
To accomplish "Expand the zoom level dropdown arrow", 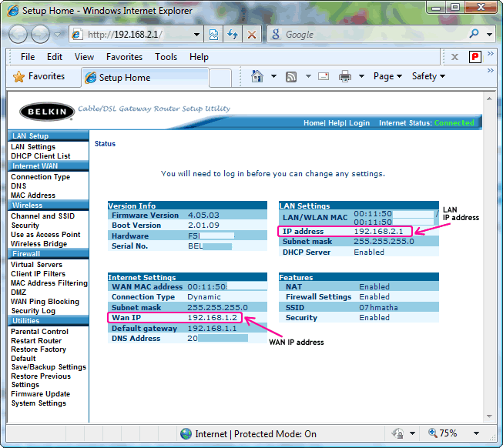I will [x=476, y=433].
